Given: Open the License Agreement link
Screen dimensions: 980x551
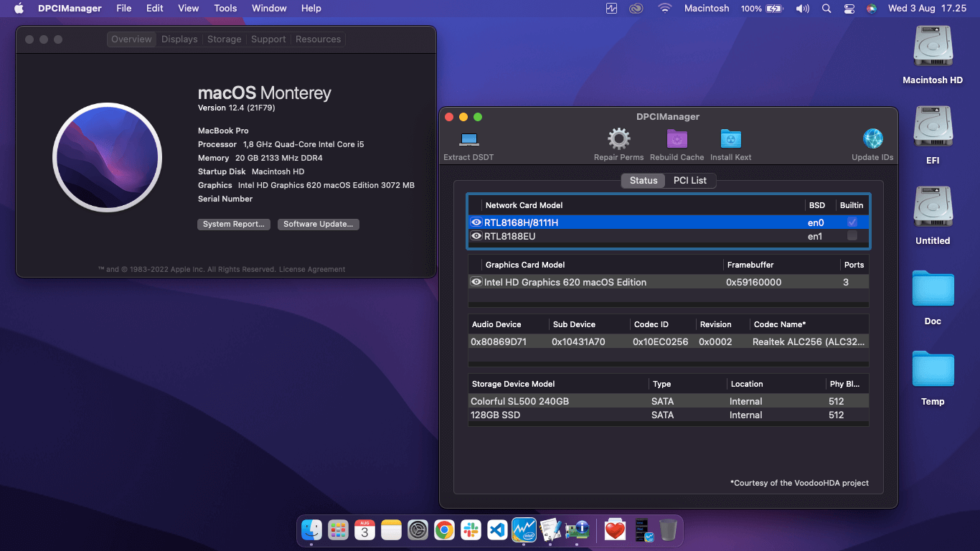Looking at the screenshot, I should [312, 270].
